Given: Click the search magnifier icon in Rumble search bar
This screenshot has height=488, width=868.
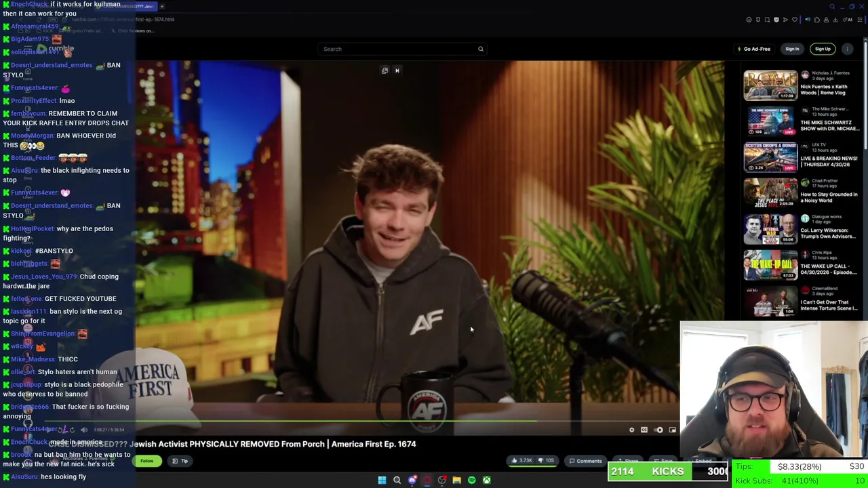Looking at the screenshot, I should pos(481,49).
